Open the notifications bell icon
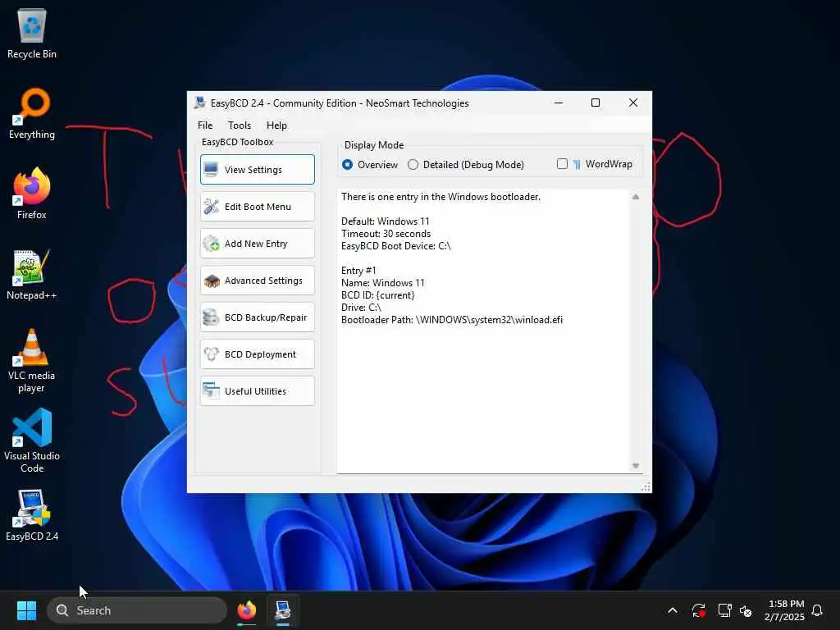Image resolution: width=840 pixels, height=630 pixels. coord(818,610)
